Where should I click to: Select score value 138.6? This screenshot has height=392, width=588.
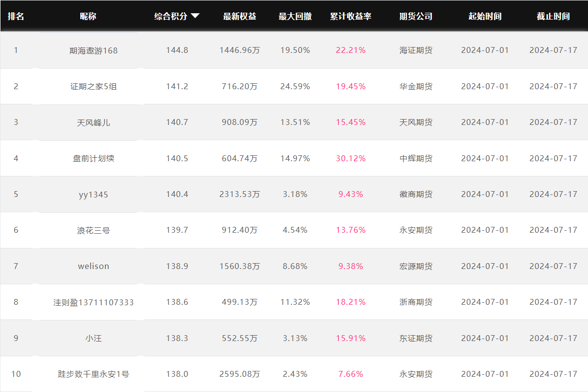[177, 302]
